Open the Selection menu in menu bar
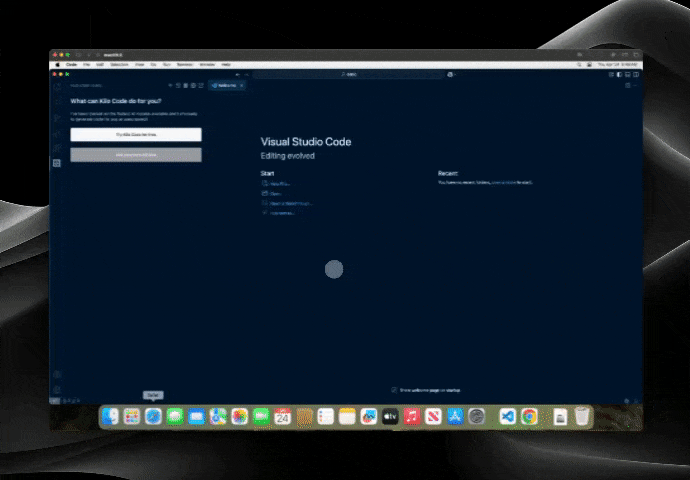Viewport: 690px width, 480px height. [x=119, y=64]
